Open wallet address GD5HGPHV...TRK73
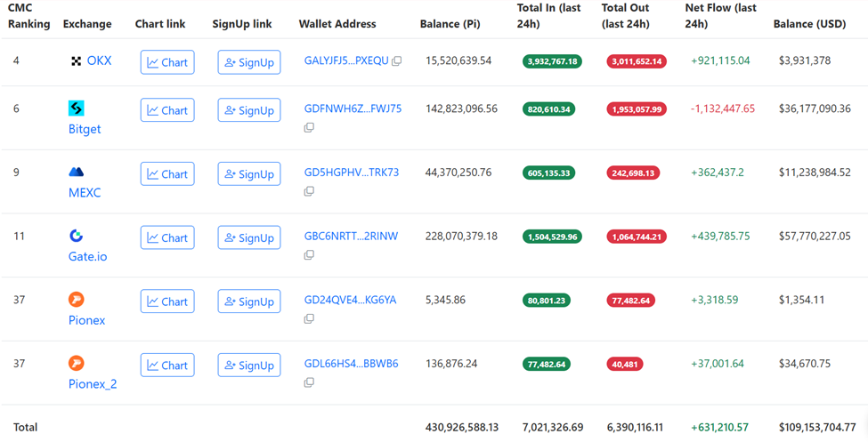The width and height of the screenshot is (868, 442). (x=352, y=173)
